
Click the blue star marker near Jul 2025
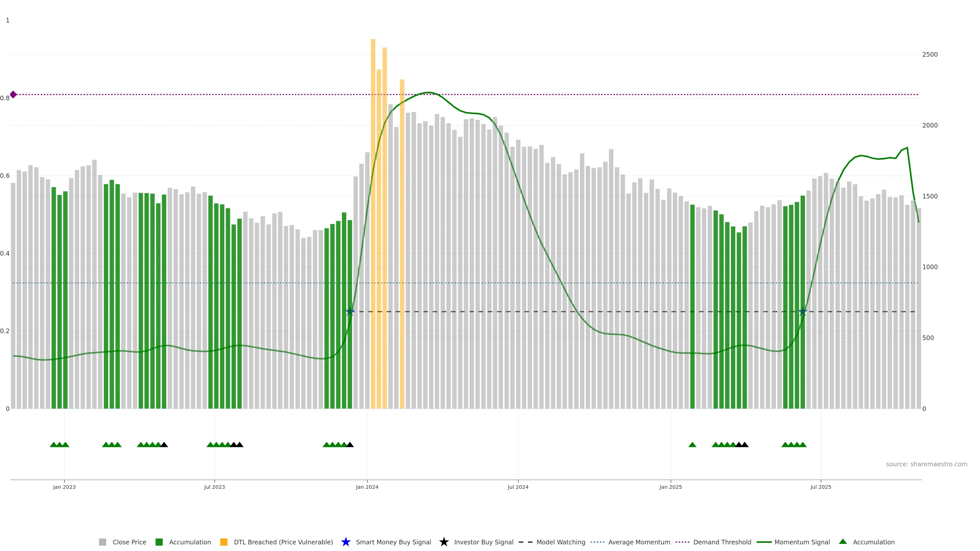(803, 312)
